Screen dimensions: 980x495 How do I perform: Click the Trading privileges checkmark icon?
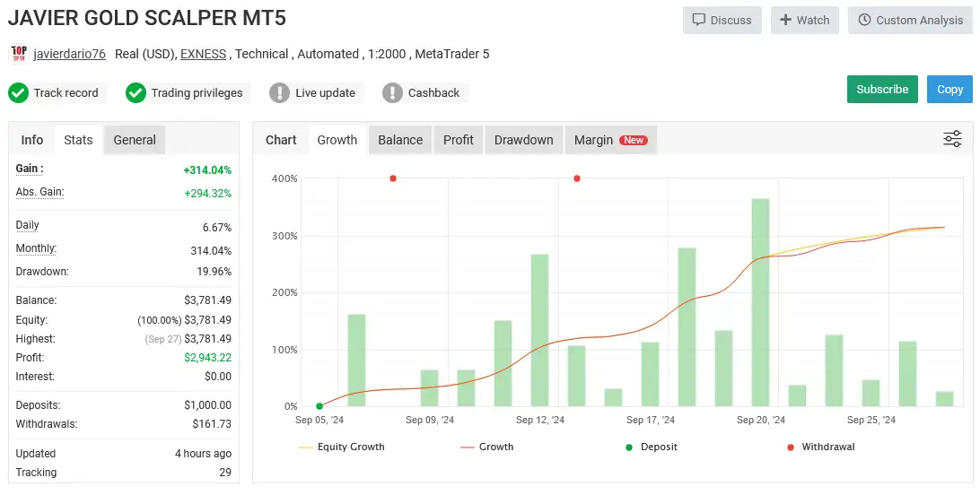pos(136,92)
